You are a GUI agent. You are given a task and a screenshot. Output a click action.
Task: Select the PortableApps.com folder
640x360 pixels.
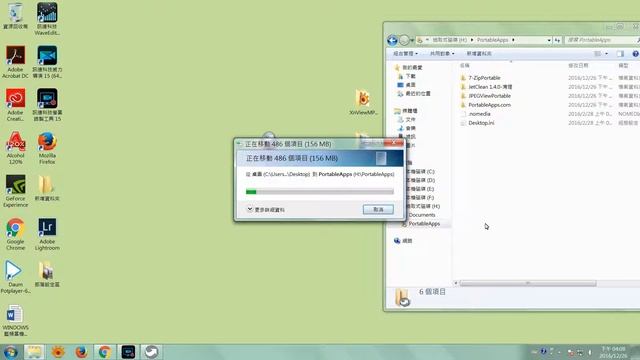pos(489,105)
